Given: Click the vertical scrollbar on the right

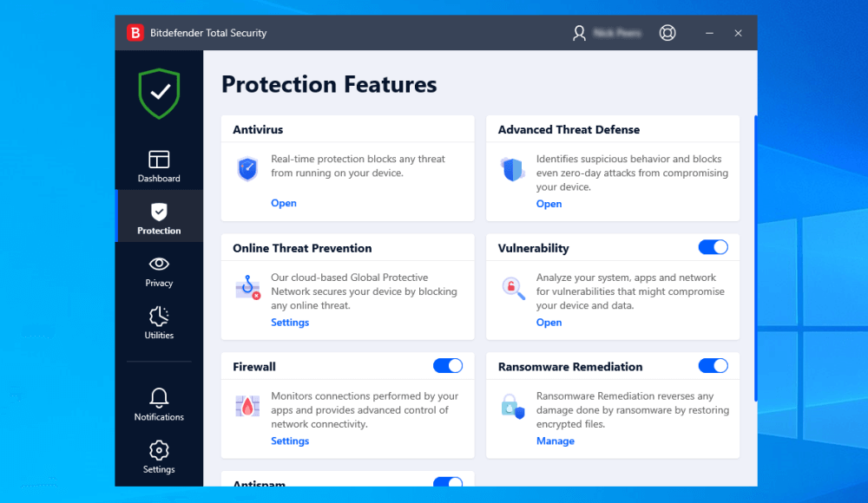Looking at the screenshot, I should tap(754, 258).
